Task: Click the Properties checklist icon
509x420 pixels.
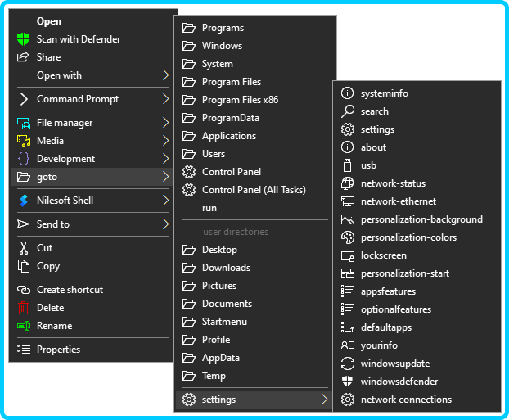Action: [24, 350]
